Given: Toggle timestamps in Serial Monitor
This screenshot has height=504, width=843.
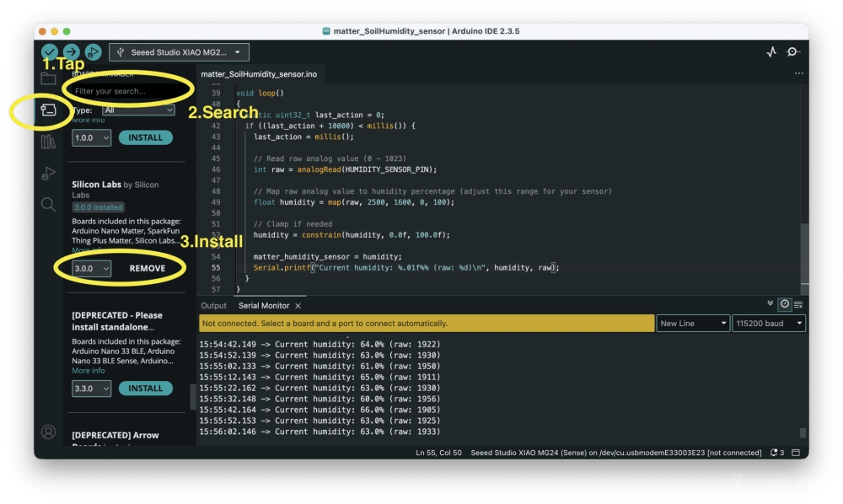Looking at the screenshot, I should tap(784, 303).
